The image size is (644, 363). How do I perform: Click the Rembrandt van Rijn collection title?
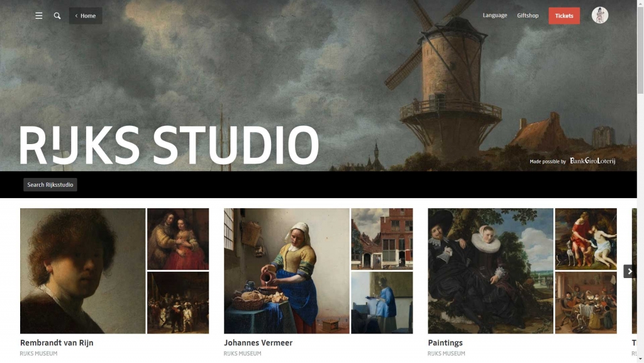57,343
